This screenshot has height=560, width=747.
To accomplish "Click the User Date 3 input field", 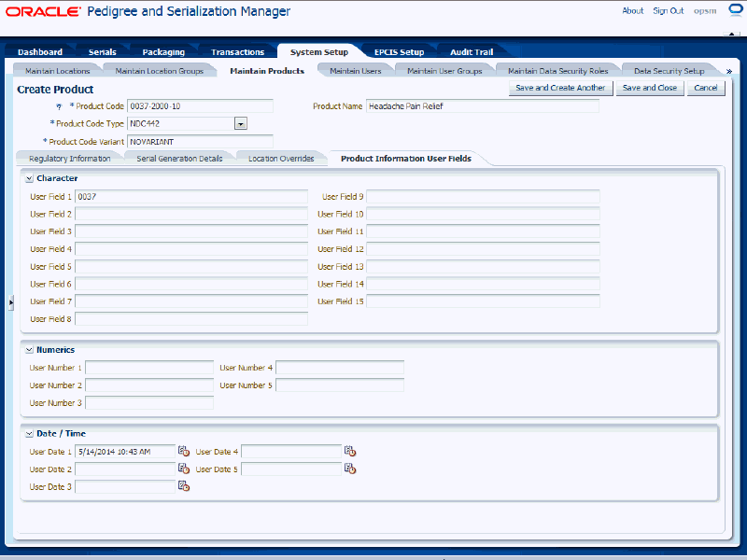I will click(125, 486).
